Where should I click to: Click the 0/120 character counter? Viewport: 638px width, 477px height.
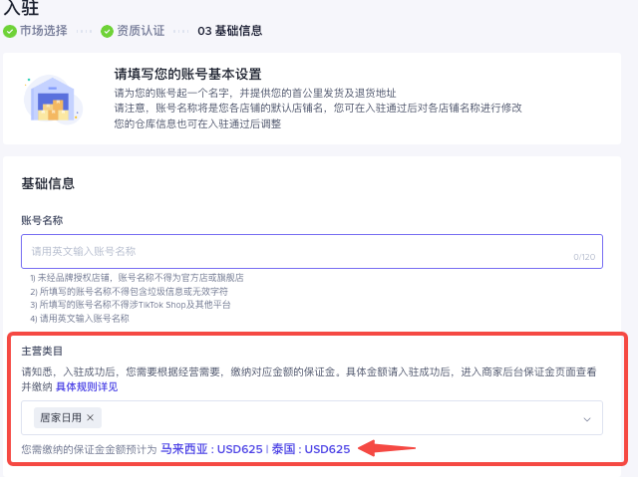click(x=583, y=257)
